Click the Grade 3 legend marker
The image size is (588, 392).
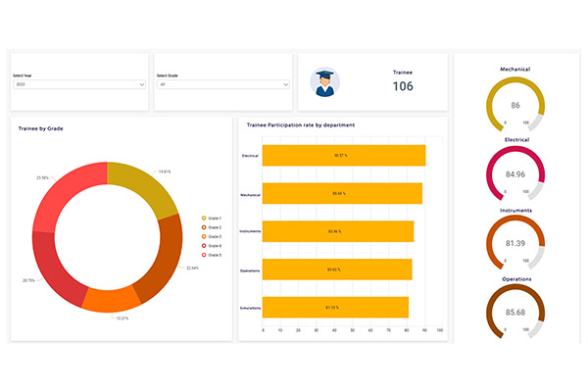[x=204, y=236]
